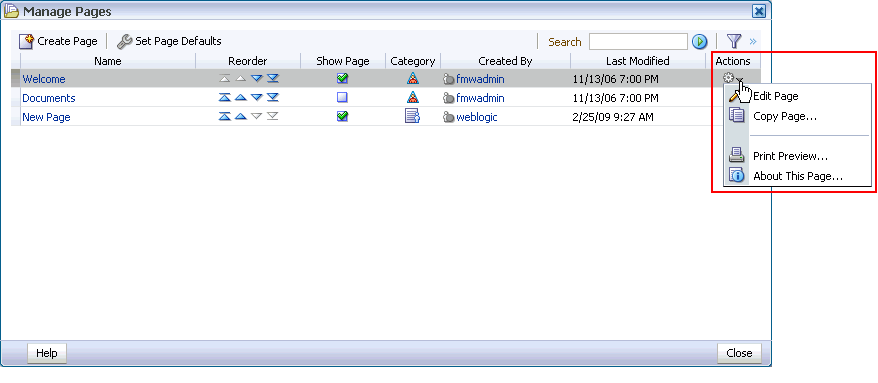The image size is (878, 383).
Task: Move Documents row to top
Action: pyautogui.click(x=225, y=98)
